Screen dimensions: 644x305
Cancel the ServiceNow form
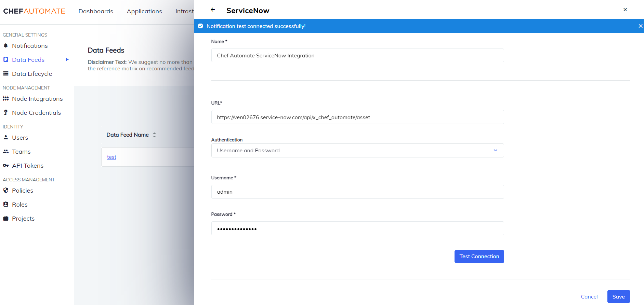tap(589, 296)
